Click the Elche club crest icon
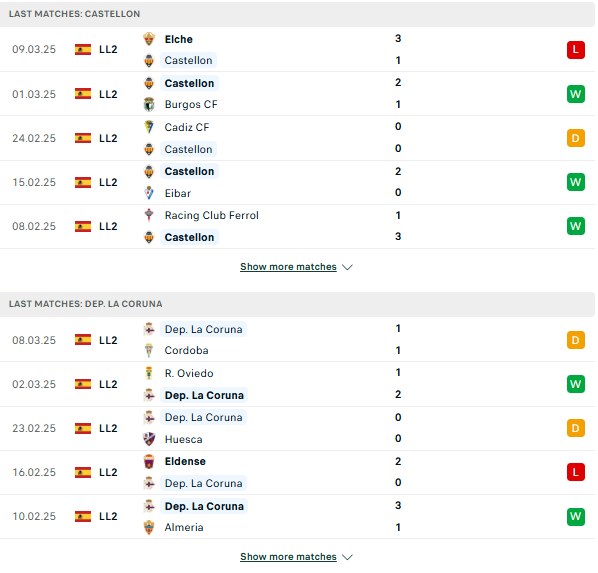Image resolution: width=598 pixels, height=573 pixels. [149, 39]
